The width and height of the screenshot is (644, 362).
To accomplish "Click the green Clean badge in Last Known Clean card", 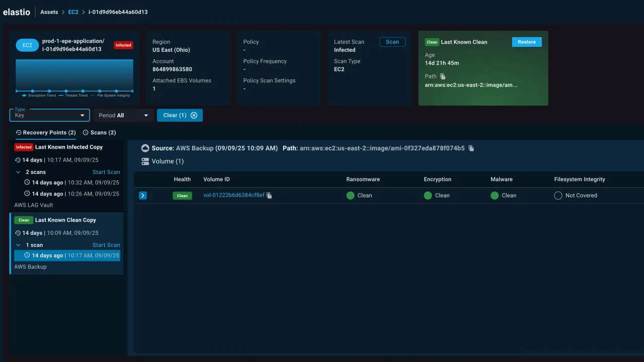I will click(432, 42).
